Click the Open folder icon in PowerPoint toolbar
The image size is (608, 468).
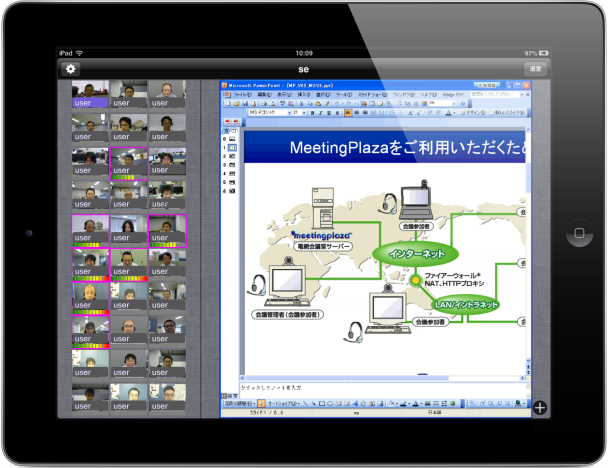[237, 104]
